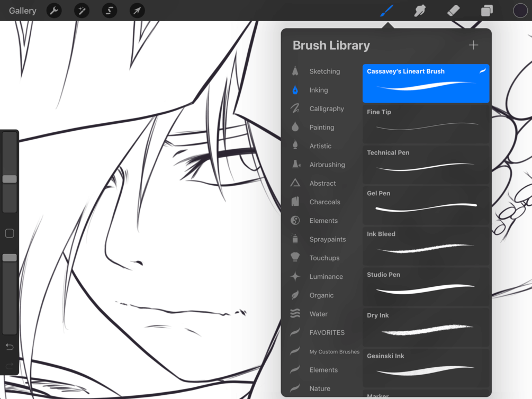This screenshot has width=532, height=399.
Task: Select the Charcoals brush set
Action: pos(324,202)
